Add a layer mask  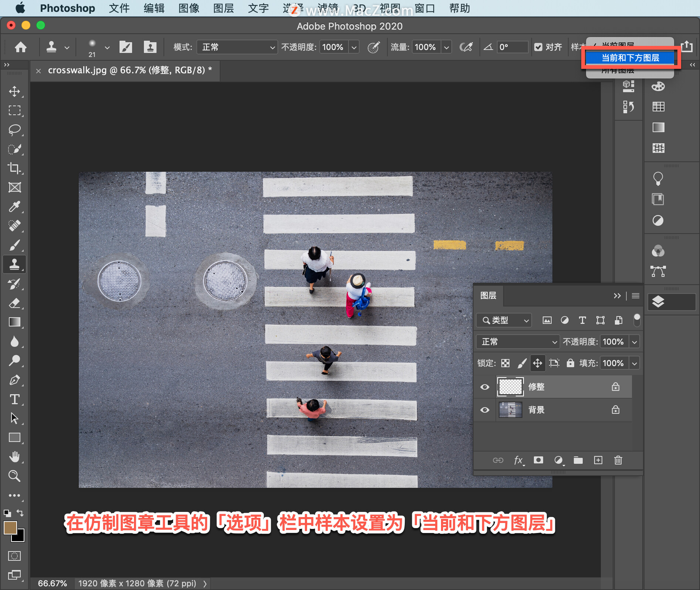pos(538,460)
